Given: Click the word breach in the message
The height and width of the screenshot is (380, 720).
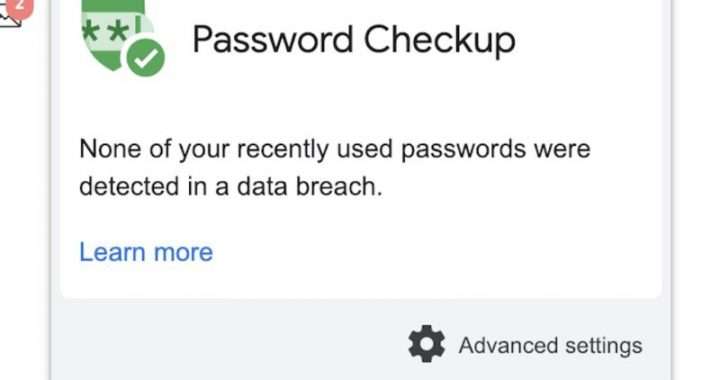Looking at the screenshot, I should tap(338, 186).
